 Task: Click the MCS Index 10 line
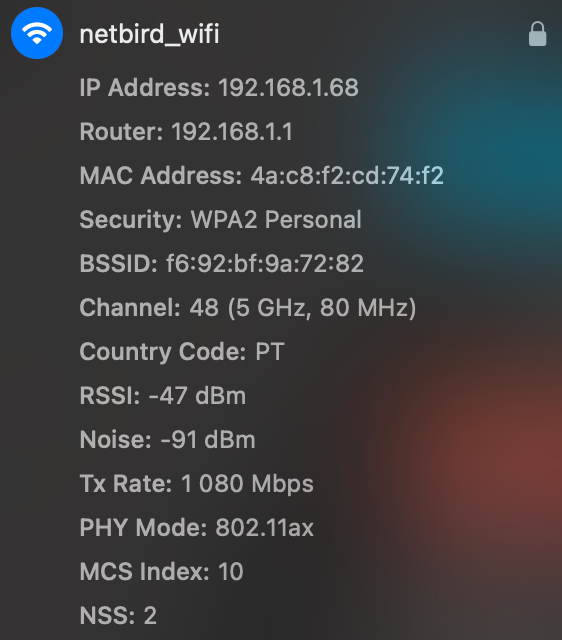pos(162,571)
